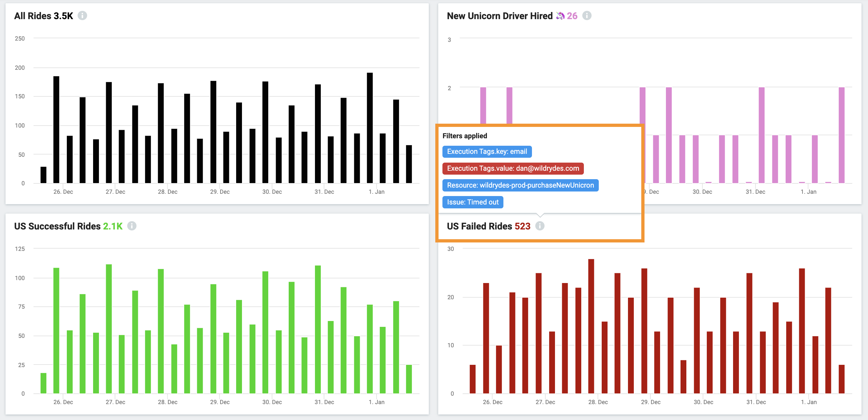Click US Successful Rides 2.1K heading
The image size is (868, 420).
(68, 226)
